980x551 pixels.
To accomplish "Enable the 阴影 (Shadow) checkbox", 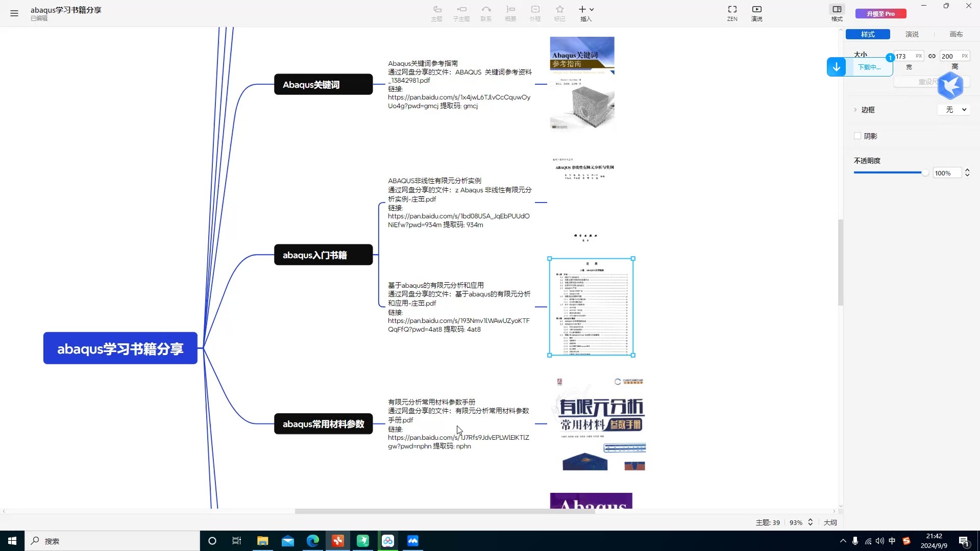I will pos(857,136).
